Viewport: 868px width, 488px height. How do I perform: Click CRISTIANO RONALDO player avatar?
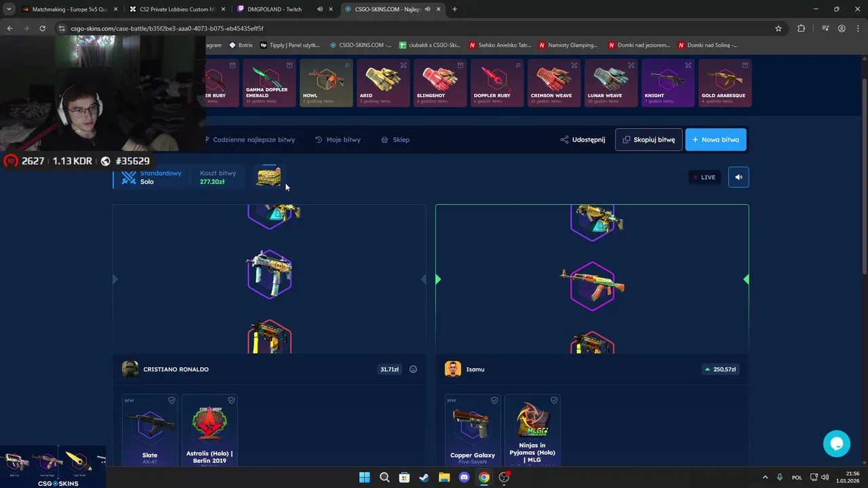pyautogui.click(x=130, y=369)
